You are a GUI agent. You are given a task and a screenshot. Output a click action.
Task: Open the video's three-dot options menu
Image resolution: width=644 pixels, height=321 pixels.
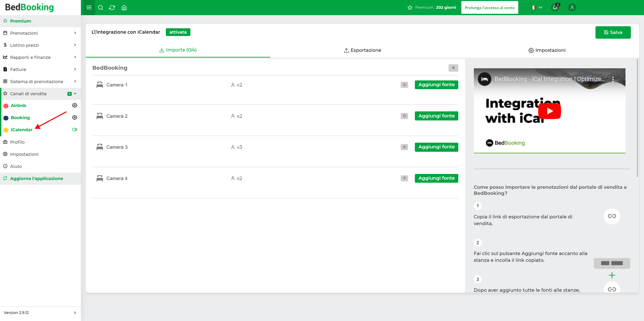coord(613,79)
